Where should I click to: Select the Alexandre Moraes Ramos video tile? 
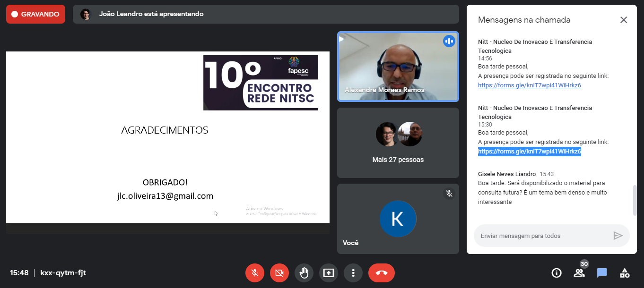398,67
